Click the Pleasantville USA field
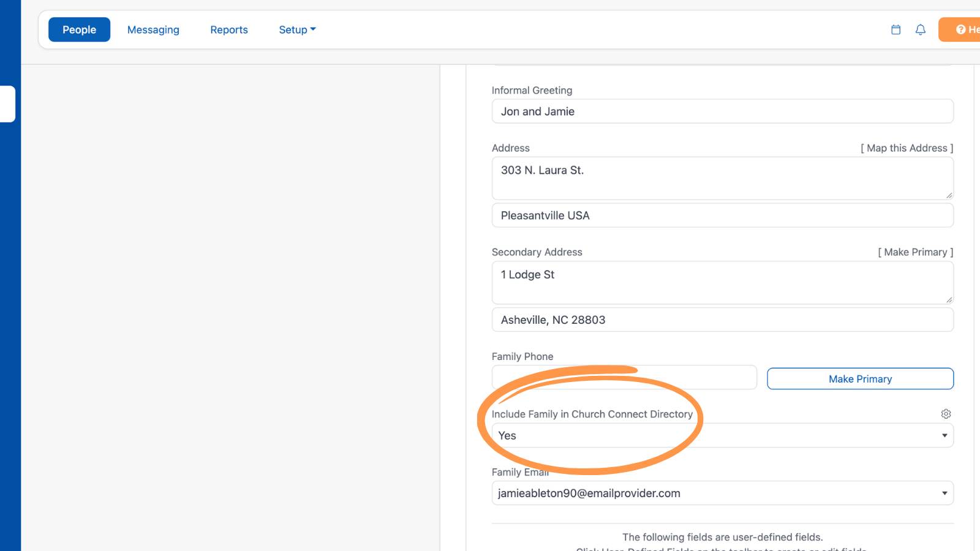The image size is (980, 551). pos(722,216)
